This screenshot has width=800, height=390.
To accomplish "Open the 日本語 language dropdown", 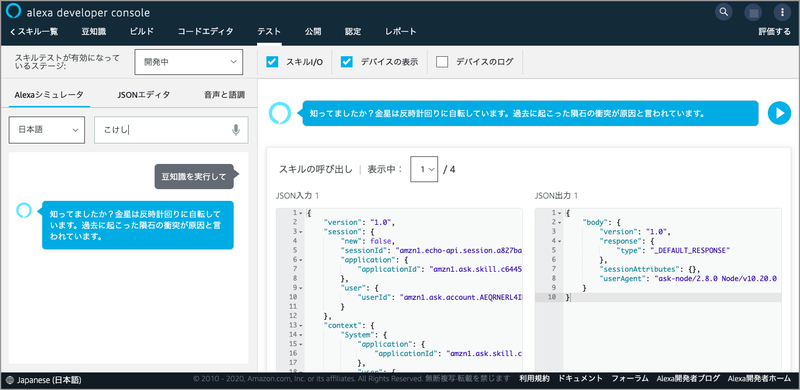I will tap(47, 130).
